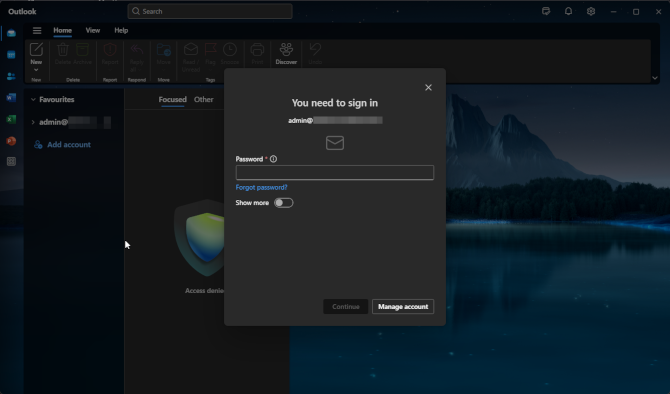The width and height of the screenshot is (670, 394).
Task: Click the Undo icon in ribbon
Action: (315, 50)
